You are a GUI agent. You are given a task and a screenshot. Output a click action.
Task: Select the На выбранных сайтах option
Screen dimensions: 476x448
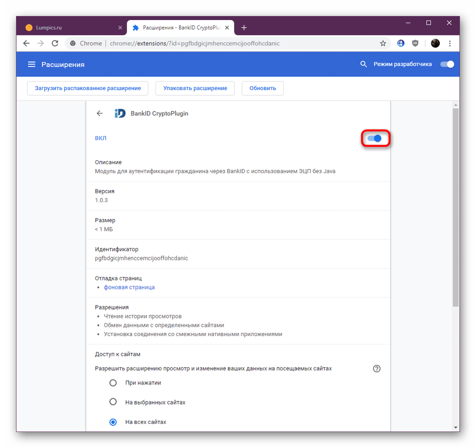113,402
